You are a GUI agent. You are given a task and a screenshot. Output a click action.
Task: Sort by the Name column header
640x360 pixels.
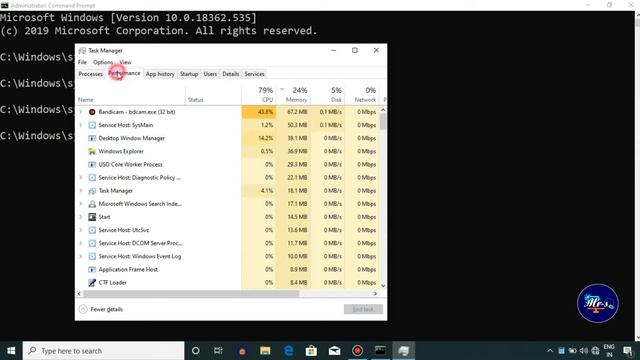click(x=131, y=94)
